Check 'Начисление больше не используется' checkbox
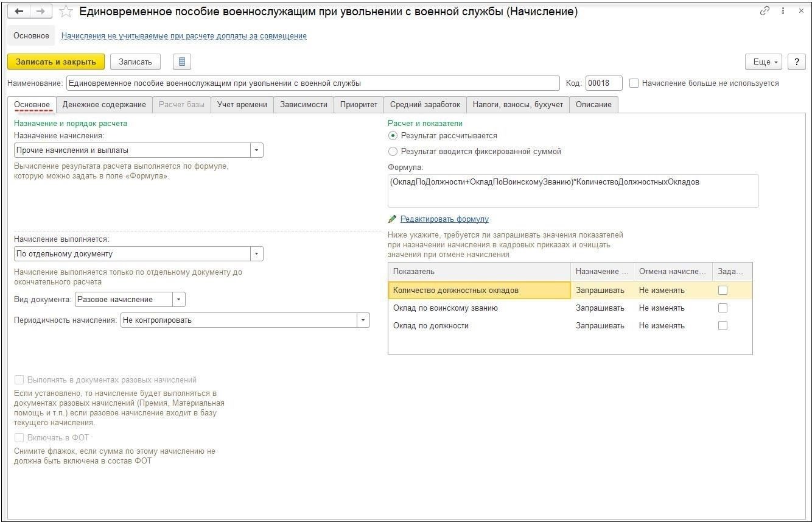This screenshot has width=812, height=522. pyautogui.click(x=634, y=83)
